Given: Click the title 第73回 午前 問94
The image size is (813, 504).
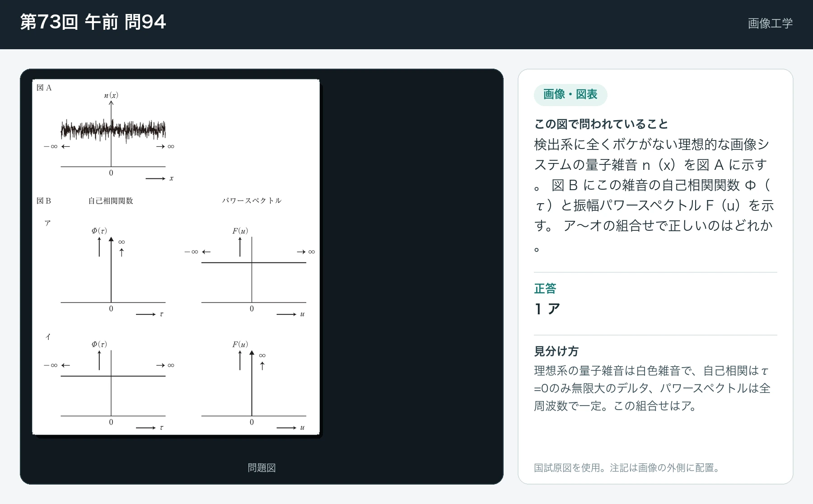Looking at the screenshot, I should coord(93,22).
